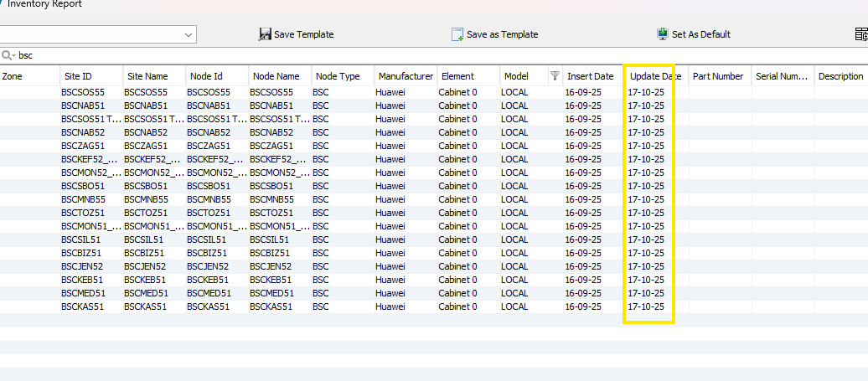Click the Update Date column header
This screenshot has width=868, height=381.
(x=654, y=76)
